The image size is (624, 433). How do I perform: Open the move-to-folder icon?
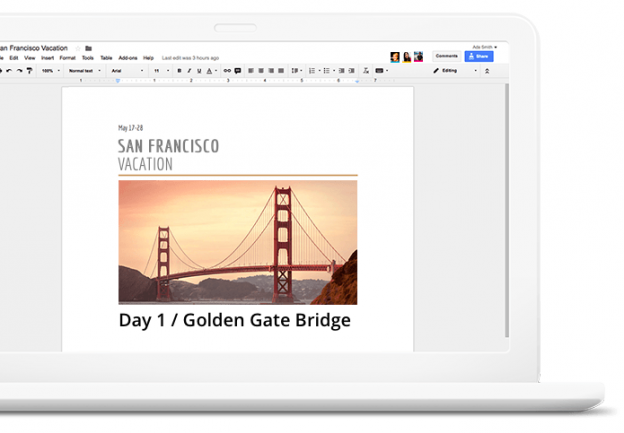pos(89,49)
